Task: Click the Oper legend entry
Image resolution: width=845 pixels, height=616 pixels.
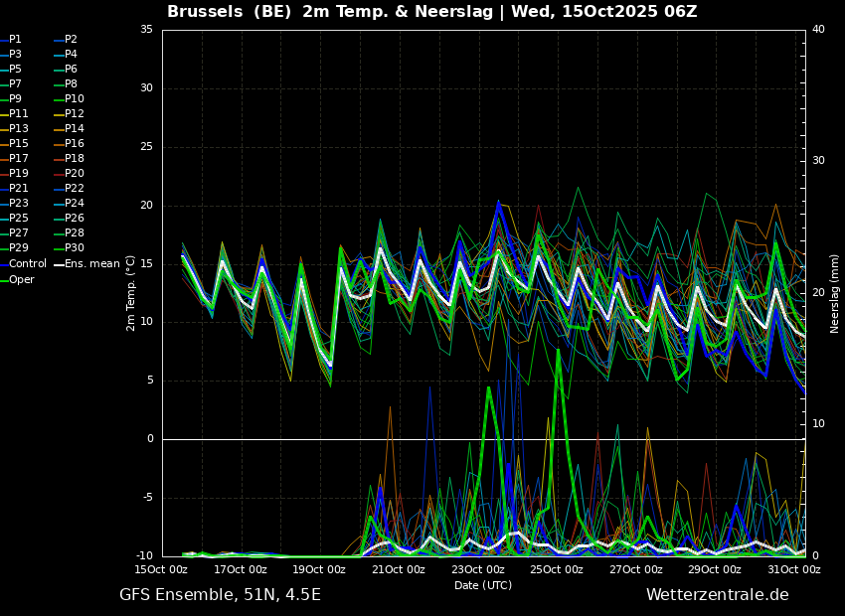Action: tap(18, 279)
